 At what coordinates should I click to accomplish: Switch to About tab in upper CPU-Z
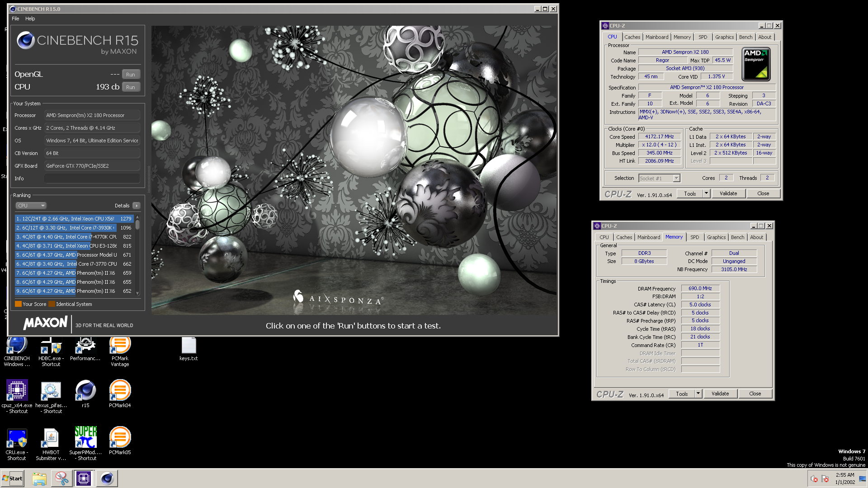(764, 37)
